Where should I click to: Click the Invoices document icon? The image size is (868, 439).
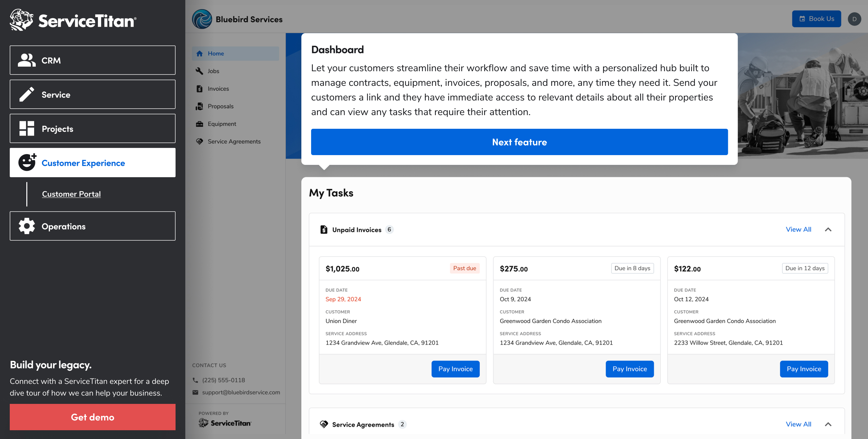coord(200,89)
